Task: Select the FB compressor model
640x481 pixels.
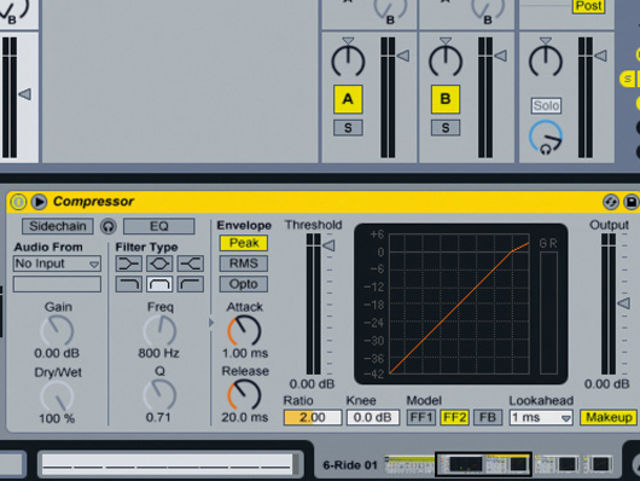Action: (488, 418)
